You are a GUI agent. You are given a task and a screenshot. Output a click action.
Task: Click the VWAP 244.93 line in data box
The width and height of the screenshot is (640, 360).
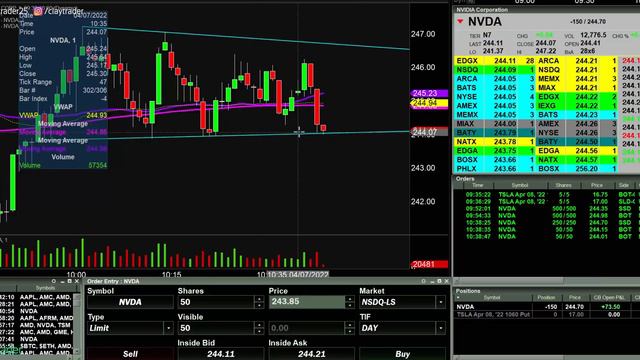(63, 116)
